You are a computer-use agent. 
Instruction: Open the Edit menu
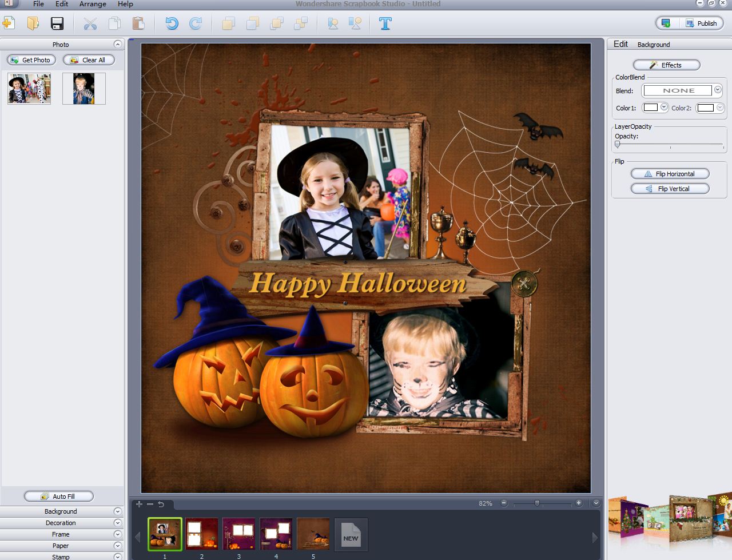pos(62,4)
